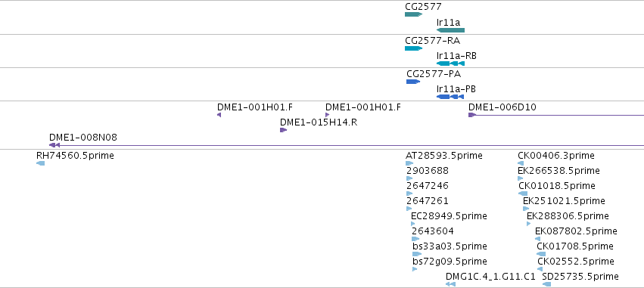Select the EC28949.5prime label
Screen dimensions: 644x288
point(449,215)
